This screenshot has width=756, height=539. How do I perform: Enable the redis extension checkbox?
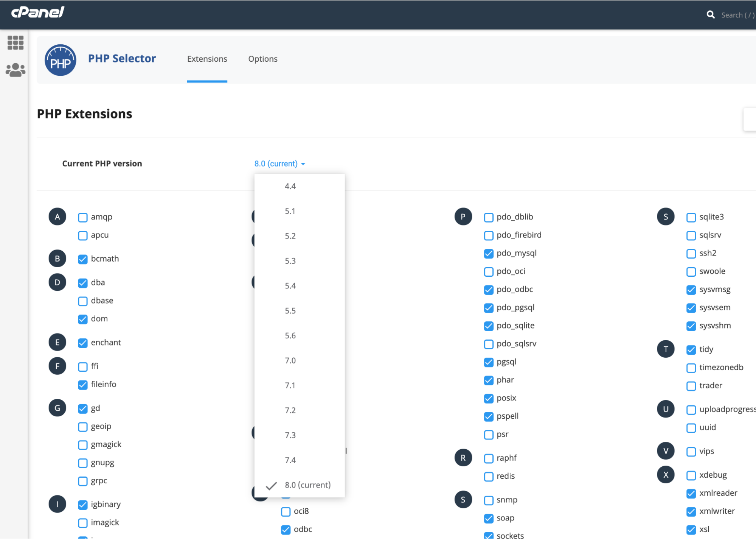click(x=489, y=477)
